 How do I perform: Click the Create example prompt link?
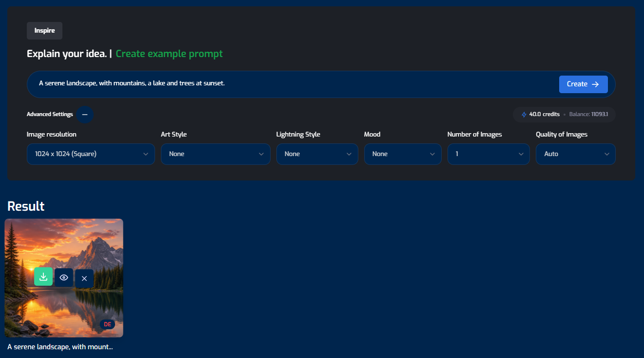pyautogui.click(x=169, y=54)
